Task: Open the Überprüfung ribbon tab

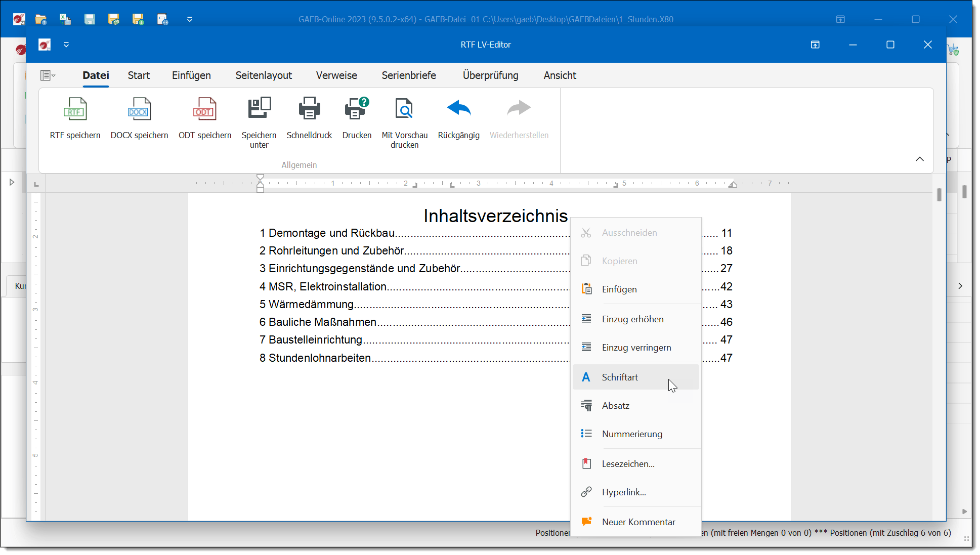Action: tap(490, 75)
